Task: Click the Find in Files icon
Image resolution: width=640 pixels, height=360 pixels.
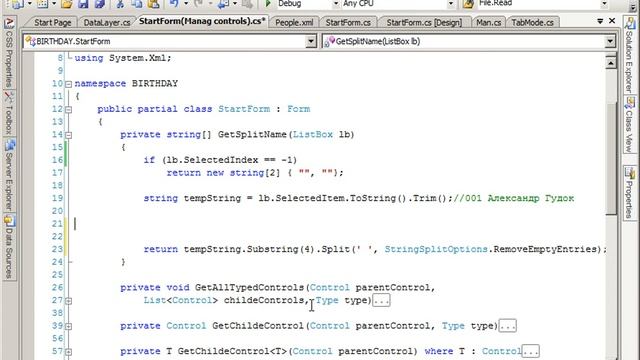Action: (x=469, y=4)
